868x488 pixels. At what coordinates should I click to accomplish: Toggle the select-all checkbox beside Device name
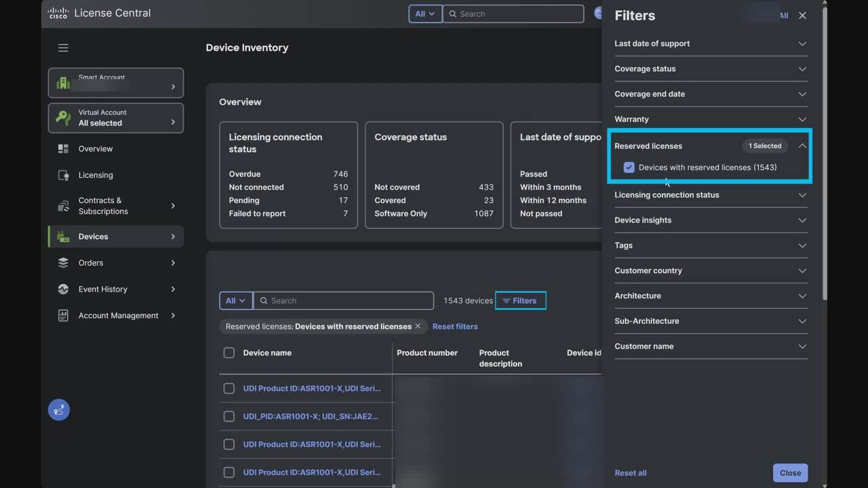[229, 353]
